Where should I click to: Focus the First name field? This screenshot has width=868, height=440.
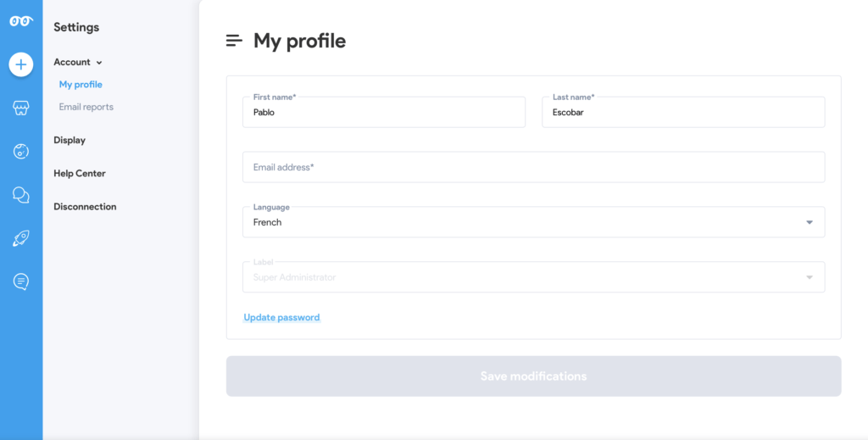(x=384, y=113)
